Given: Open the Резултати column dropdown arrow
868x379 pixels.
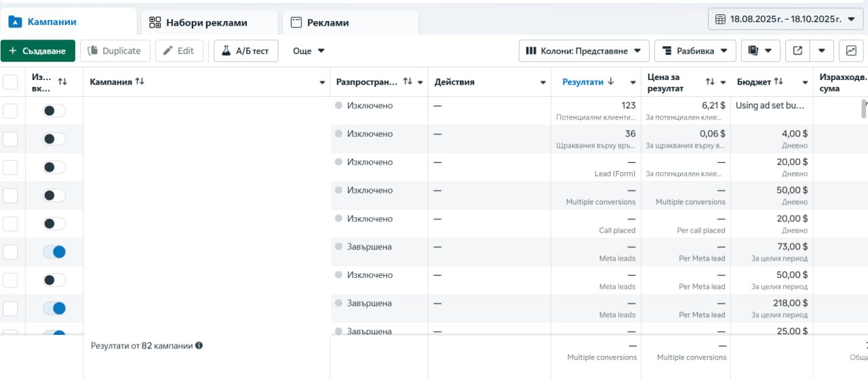Looking at the screenshot, I should click(x=633, y=83).
